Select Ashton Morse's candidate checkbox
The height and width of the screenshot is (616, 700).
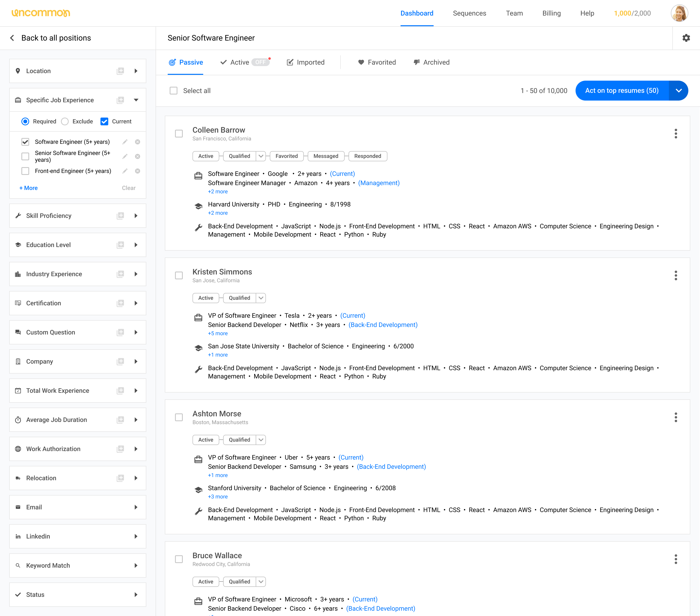(179, 417)
